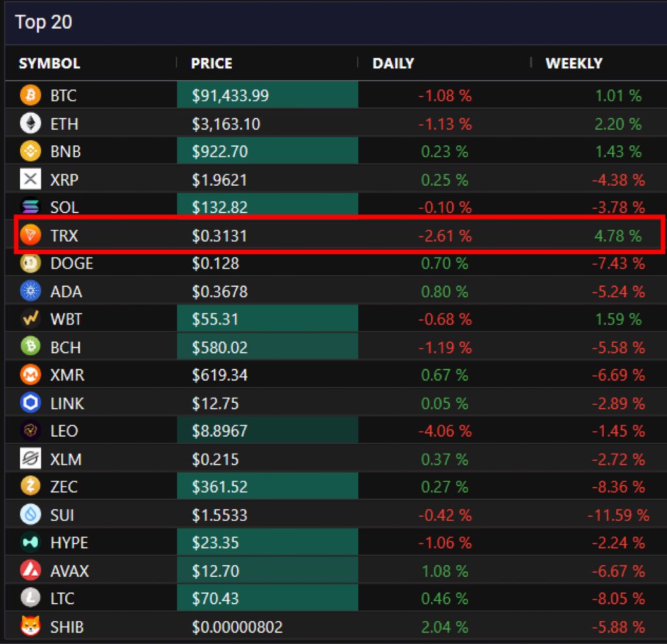Sort the table by DAILY change
The height and width of the screenshot is (644, 667).
392,63
